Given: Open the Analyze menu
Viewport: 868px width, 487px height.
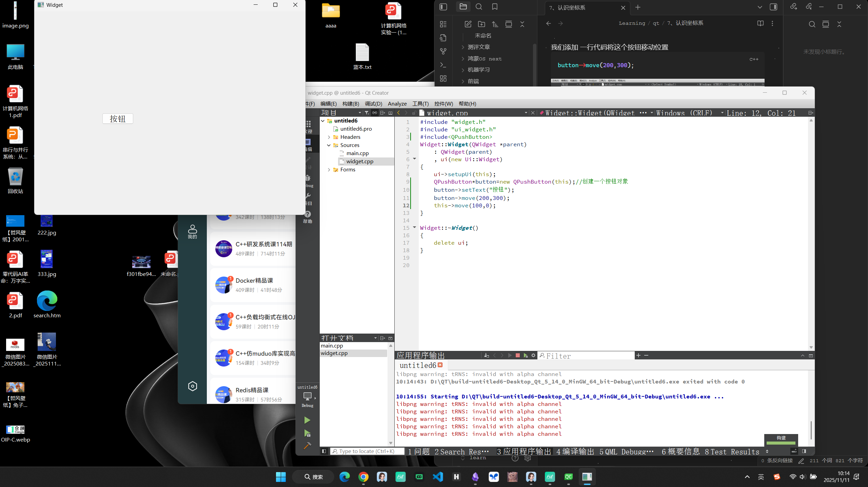Looking at the screenshot, I should [x=397, y=104].
